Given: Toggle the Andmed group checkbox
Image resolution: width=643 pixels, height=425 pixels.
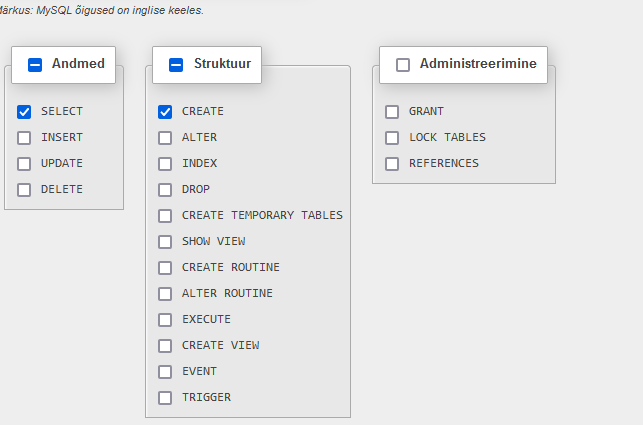Looking at the screenshot, I should (x=35, y=65).
